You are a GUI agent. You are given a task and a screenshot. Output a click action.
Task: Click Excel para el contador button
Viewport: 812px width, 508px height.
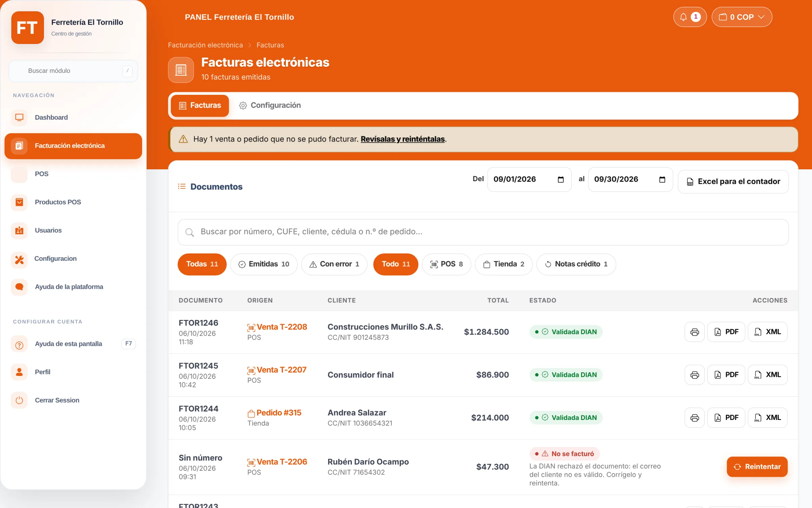coord(733,182)
